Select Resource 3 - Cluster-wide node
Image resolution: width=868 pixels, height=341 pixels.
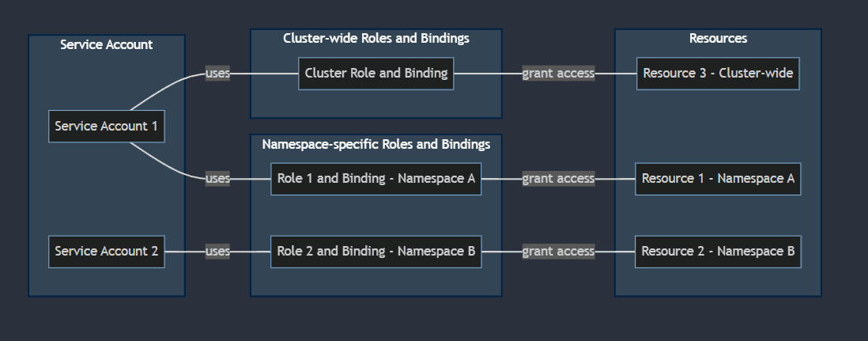[x=718, y=74]
